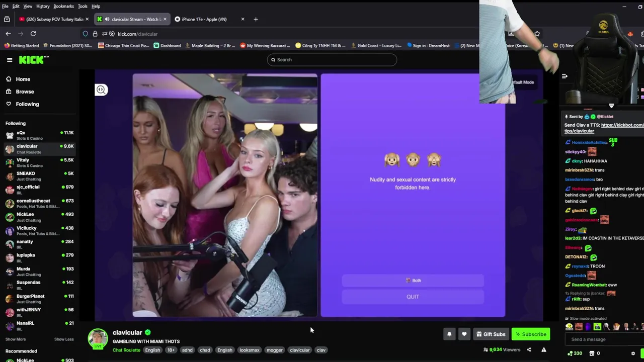Open corneliusthecat channel in the sidebar
644x362 pixels.
pyautogui.click(x=39, y=203)
